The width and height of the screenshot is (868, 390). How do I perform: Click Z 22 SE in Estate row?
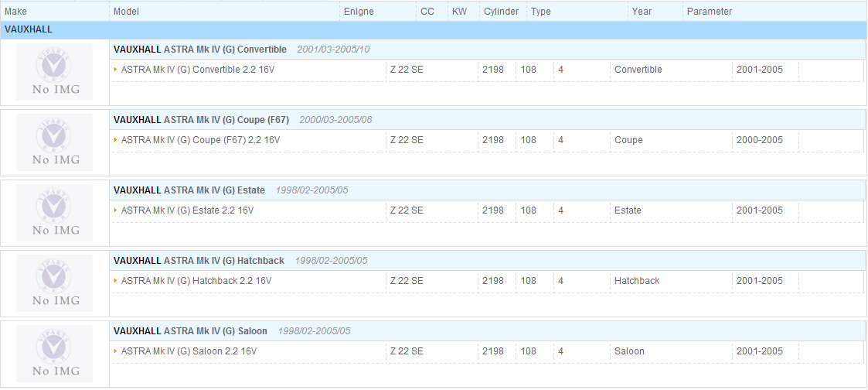pyautogui.click(x=407, y=210)
